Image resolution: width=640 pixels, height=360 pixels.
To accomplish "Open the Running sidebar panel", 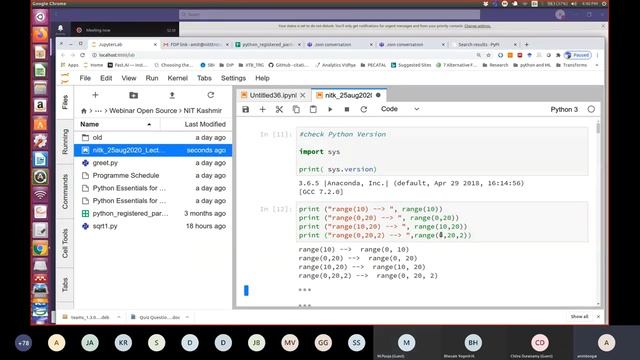I will pos(65,142).
